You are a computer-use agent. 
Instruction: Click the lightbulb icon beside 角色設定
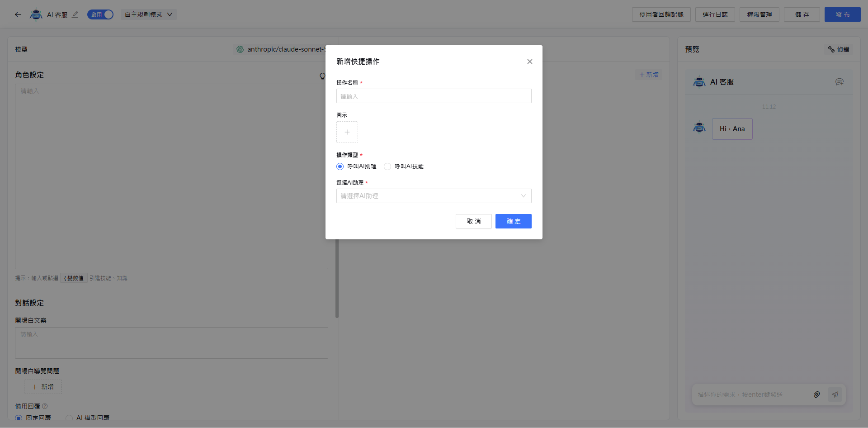pyautogui.click(x=322, y=76)
